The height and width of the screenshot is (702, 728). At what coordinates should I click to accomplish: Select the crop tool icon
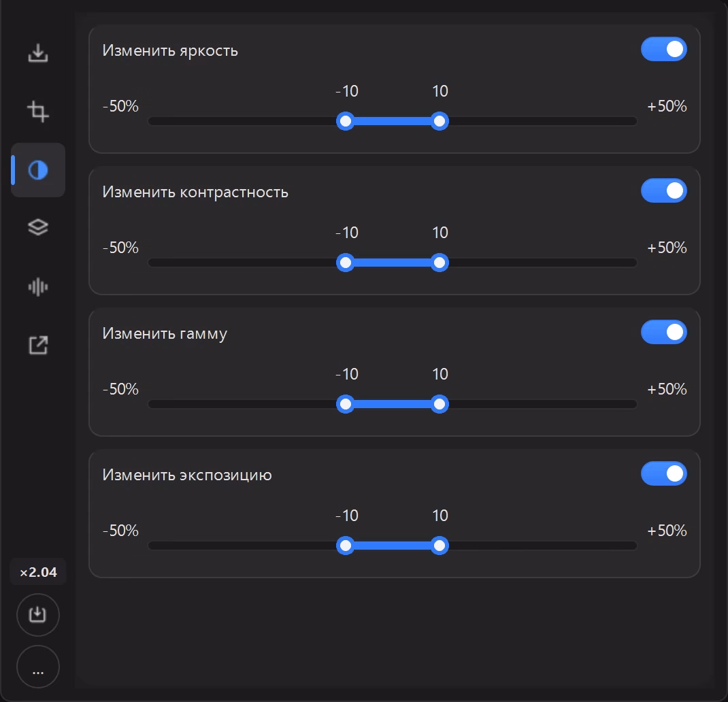pyautogui.click(x=38, y=112)
